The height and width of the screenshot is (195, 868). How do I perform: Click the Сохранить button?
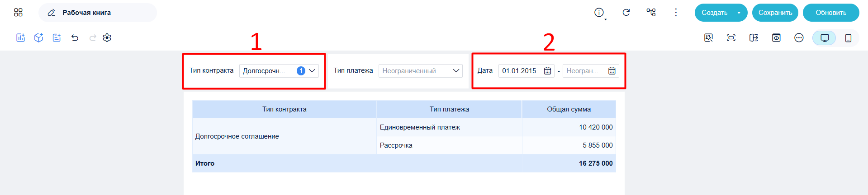point(775,13)
